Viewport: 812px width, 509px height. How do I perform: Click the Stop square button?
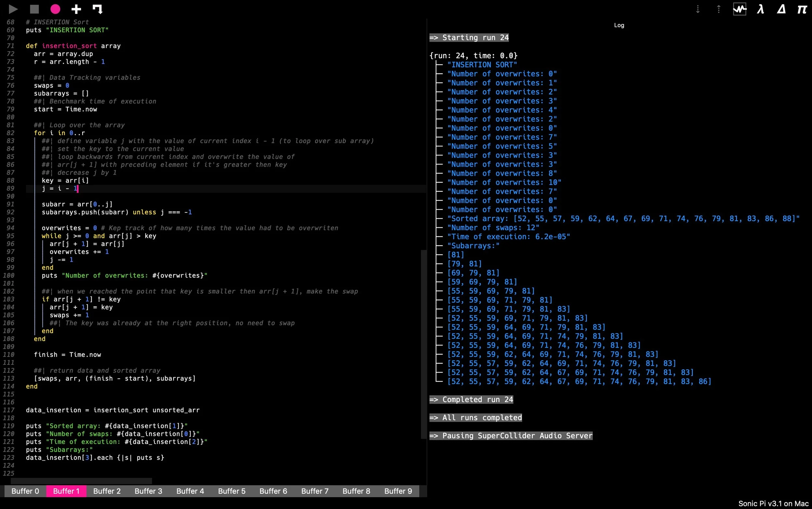(34, 9)
